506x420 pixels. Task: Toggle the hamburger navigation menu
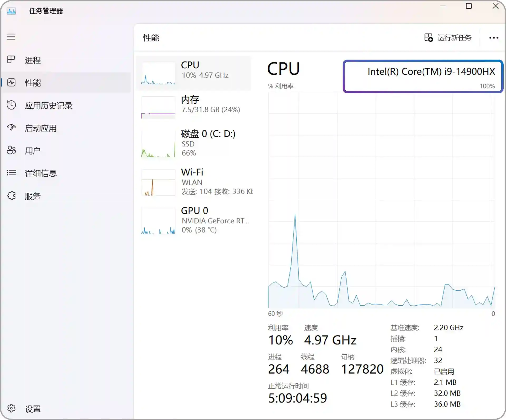[11, 37]
